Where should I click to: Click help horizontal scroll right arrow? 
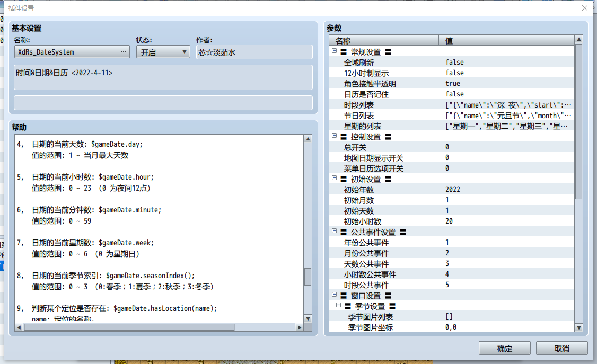click(x=299, y=327)
